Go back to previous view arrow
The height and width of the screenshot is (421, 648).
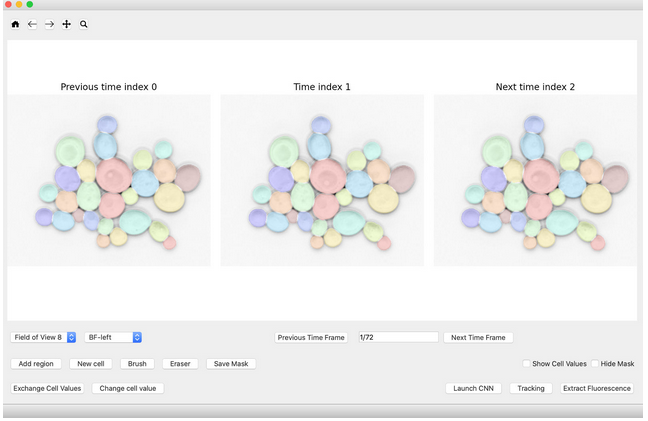click(32, 24)
